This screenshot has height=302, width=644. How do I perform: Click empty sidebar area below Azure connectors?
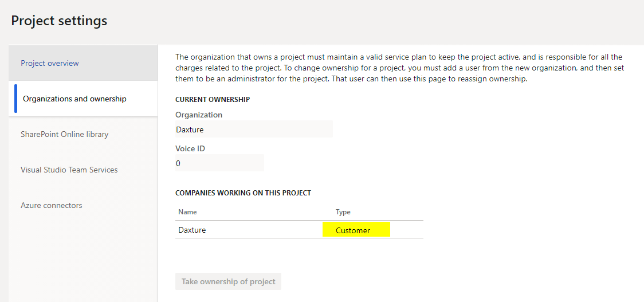83,263
